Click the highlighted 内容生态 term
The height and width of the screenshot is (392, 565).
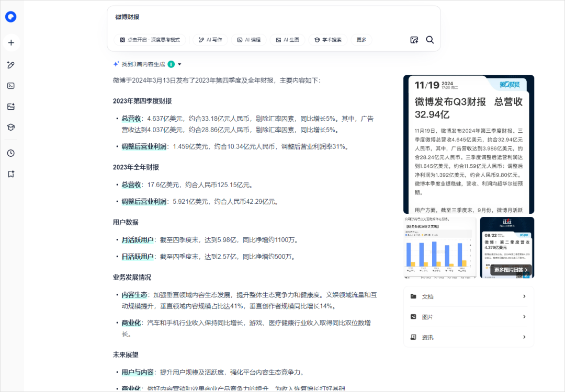[134, 295]
